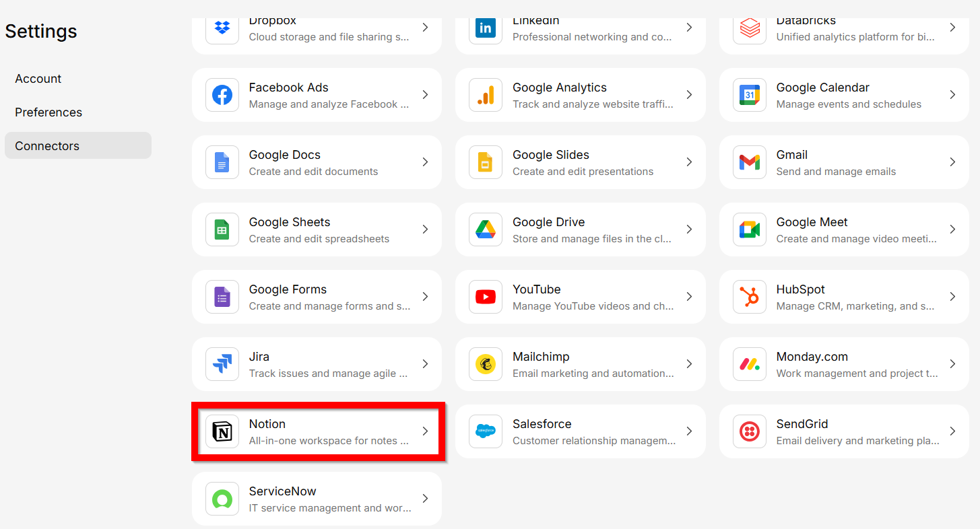Click the Google Calendar icon
The width and height of the screenshot is (980, 529).
pos(749,95)
